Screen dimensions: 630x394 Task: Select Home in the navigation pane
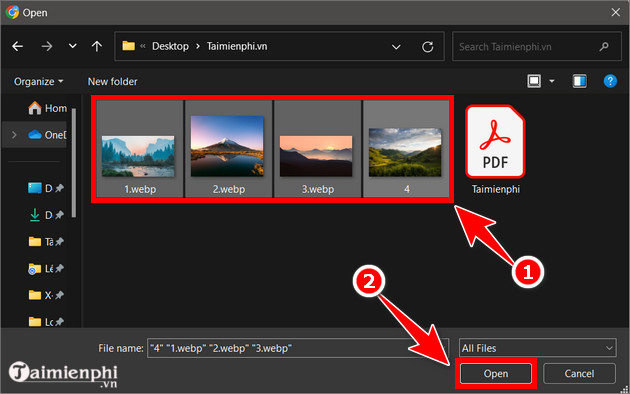click(x=47, y=108)
